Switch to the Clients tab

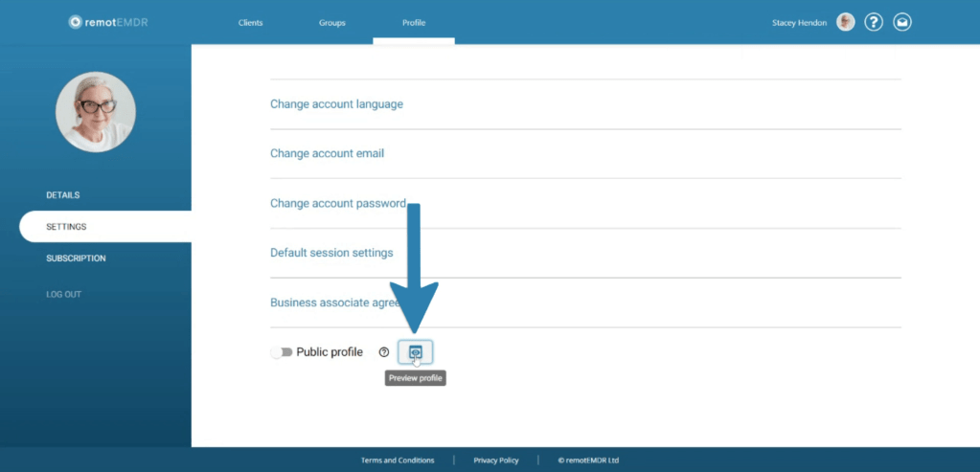[250, 22]
